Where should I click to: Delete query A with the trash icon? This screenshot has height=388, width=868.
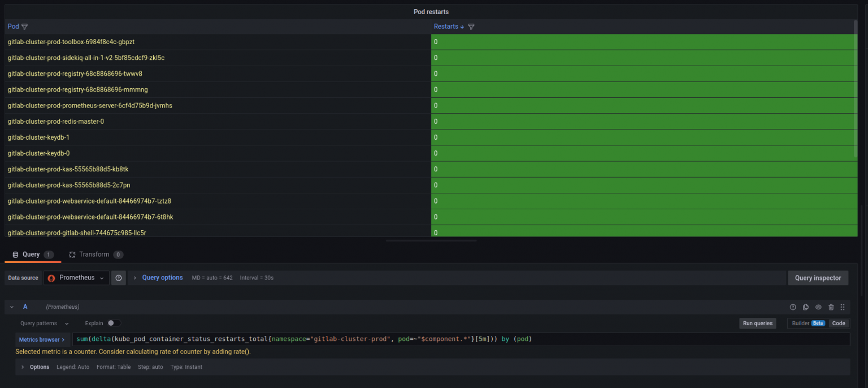click(x=831, y=307)
